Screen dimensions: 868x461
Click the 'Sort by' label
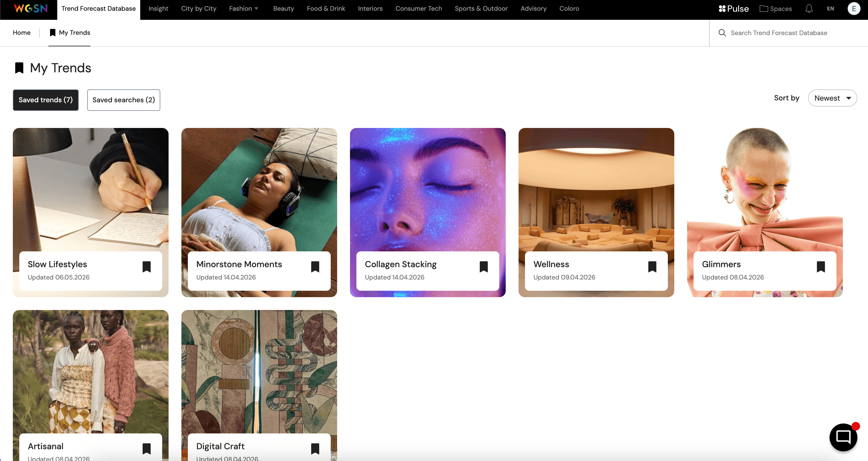[786, 98]
